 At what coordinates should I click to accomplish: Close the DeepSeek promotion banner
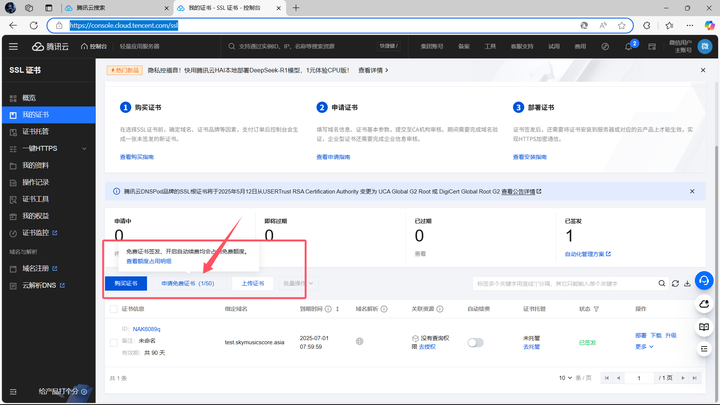[703, 70]
